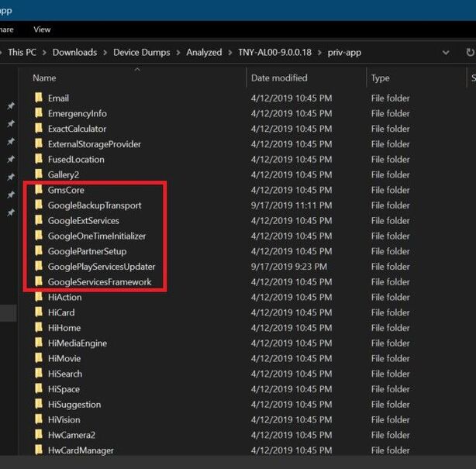This screenshot has width=476, height=469.
Task: Click the HiVision folder icon
Action: [x=39, y=419]
